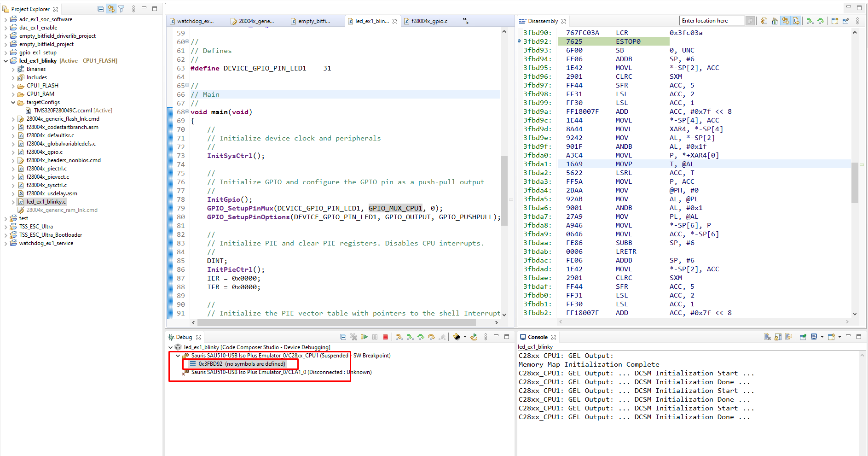Click the Disassembly refresh view icon

(764, 21)
